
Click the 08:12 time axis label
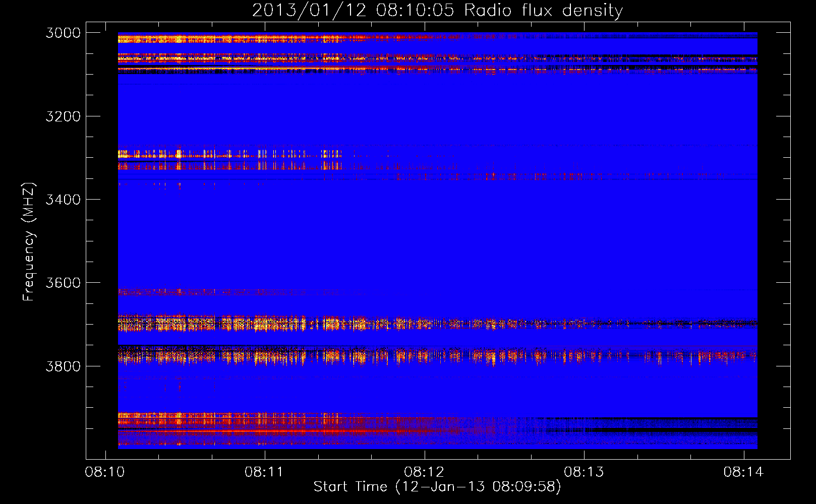tap(424, 472)
